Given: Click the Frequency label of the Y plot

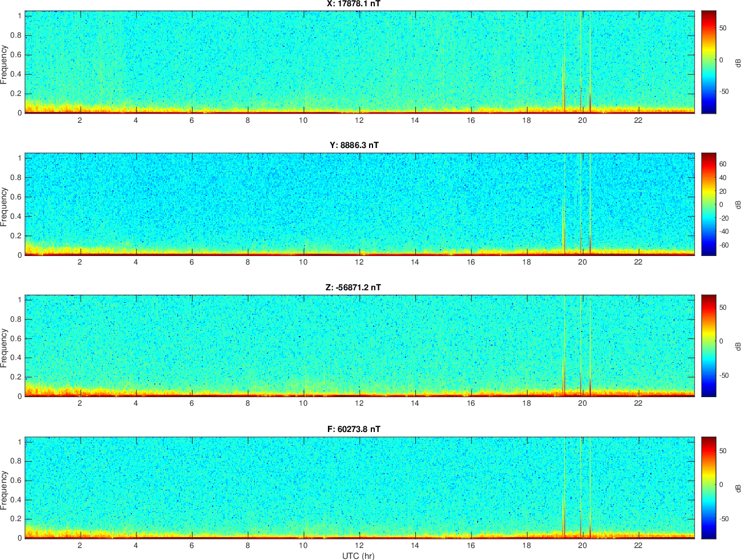Looking at the screenshot, I should (5, 206).
